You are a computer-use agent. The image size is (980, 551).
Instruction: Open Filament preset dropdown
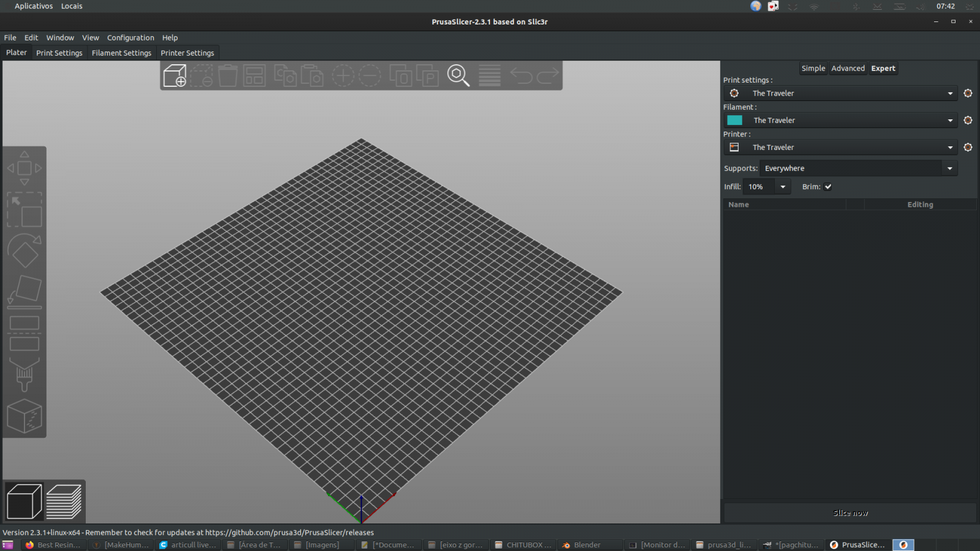pyautogui.click(x=840, y=120)
